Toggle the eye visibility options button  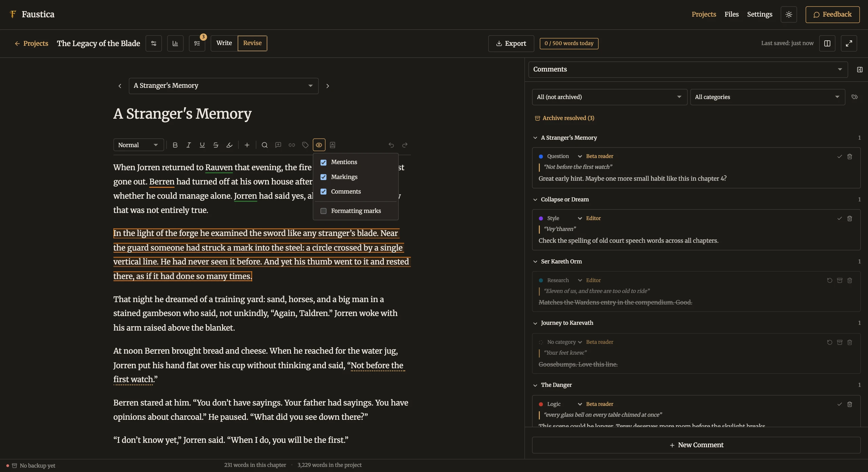pos(319,145)
